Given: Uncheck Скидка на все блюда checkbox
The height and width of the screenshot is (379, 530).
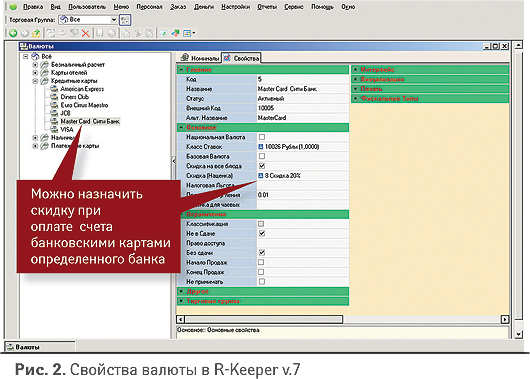Looking at the screenshot, I should [262, 166].
